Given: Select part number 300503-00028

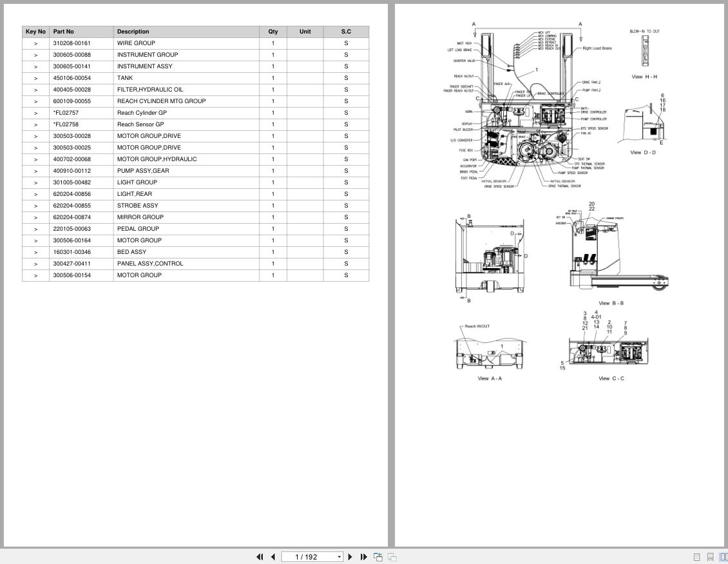Looking at the screenshot, I should [72, 136].
